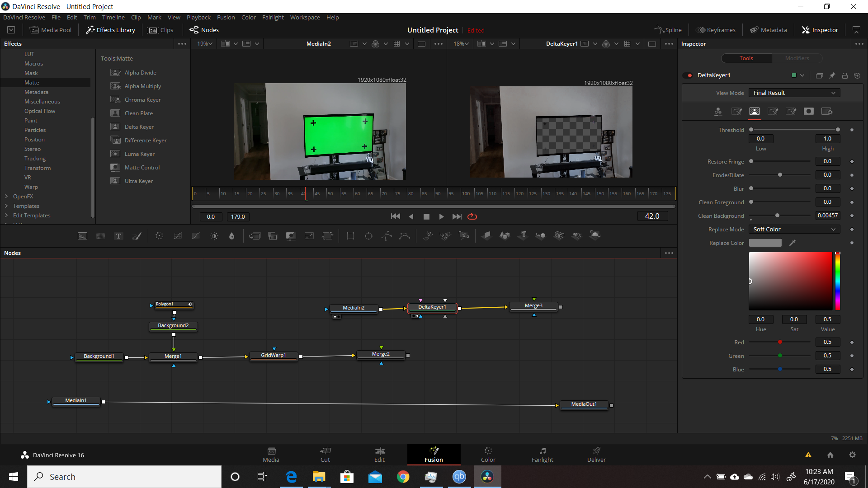Open the Effects panel options menu
Viewport: 868px width, 488px height.
coord(182,44)
